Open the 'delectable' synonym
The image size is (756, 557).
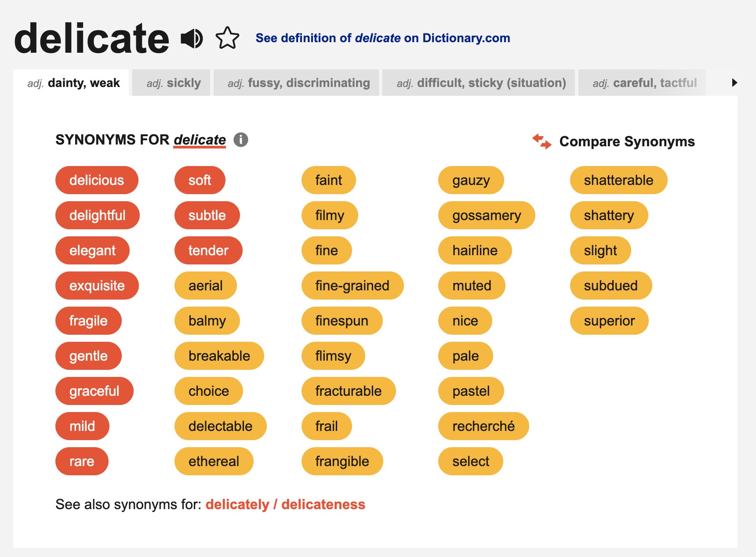221,426
